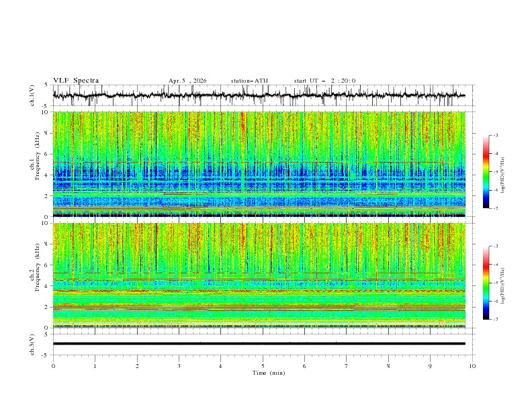The image size is (532, 411).
Task: Click the 'station=ATH' label
Action: pyautogui.click(x=249, y=81)
